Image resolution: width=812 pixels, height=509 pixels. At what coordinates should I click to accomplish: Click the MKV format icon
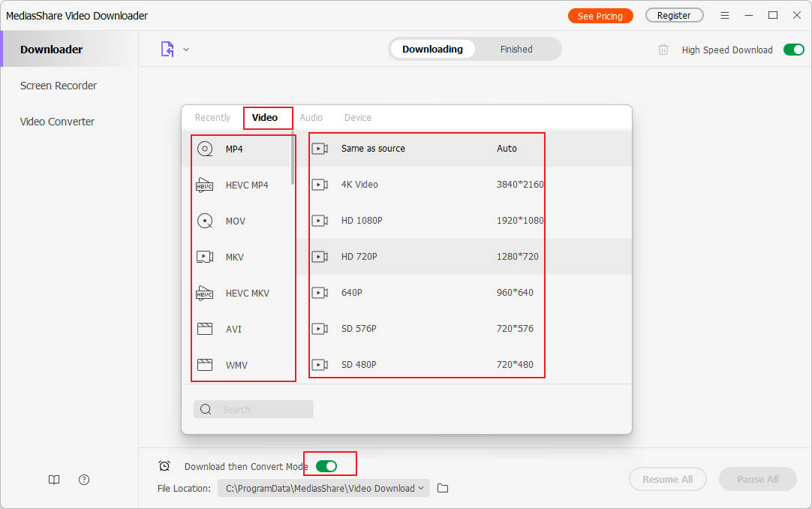(205, 257)
